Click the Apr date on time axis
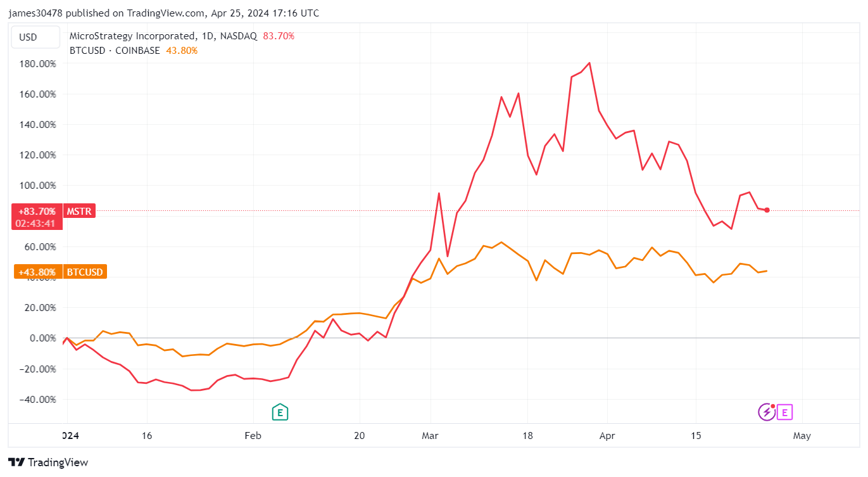 [x=607, y=436]
